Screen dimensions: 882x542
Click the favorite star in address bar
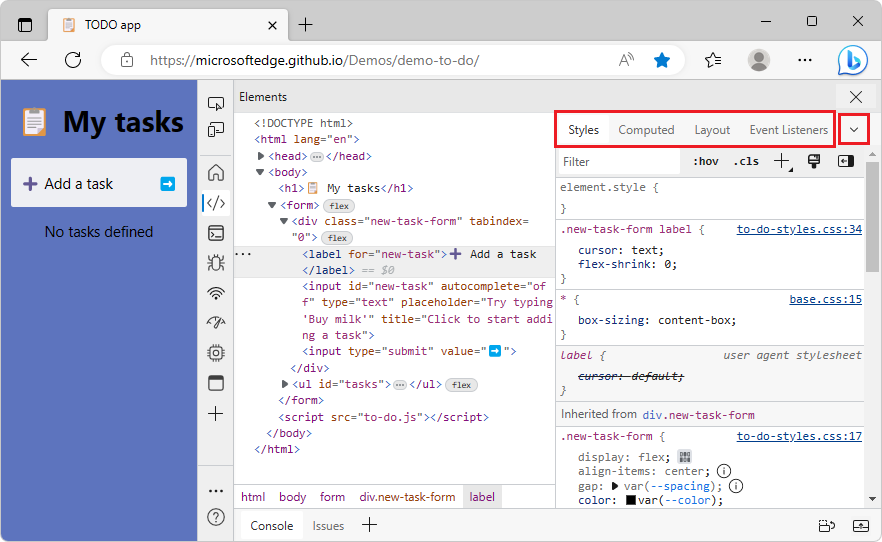(x=662, y=60)
